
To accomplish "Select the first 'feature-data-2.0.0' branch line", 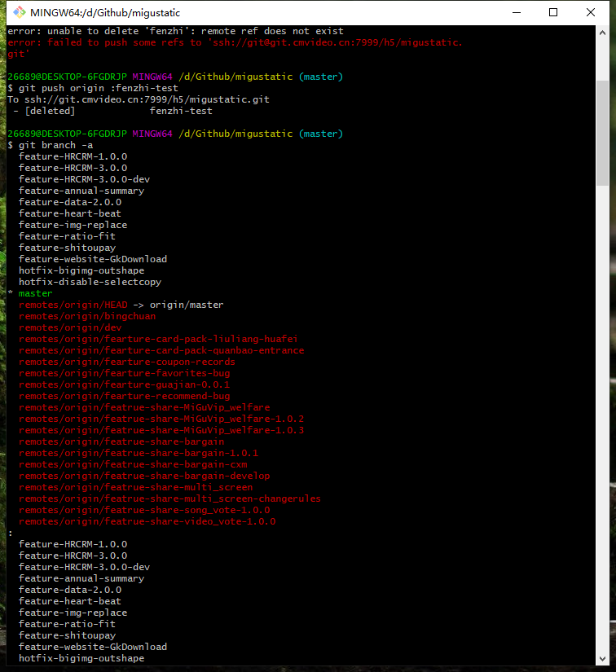I will click(70, 202).
